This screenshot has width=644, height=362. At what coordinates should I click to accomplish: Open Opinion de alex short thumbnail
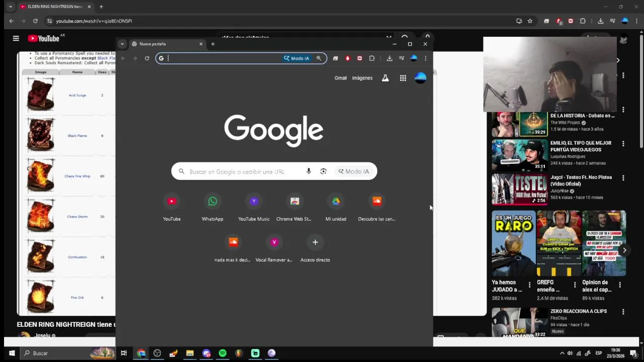[x=604, y=243]
